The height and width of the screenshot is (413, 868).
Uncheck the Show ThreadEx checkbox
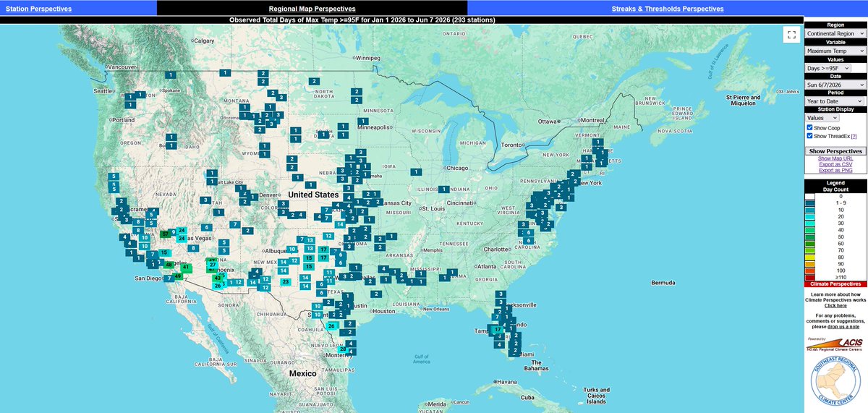(x=810, y=136)
